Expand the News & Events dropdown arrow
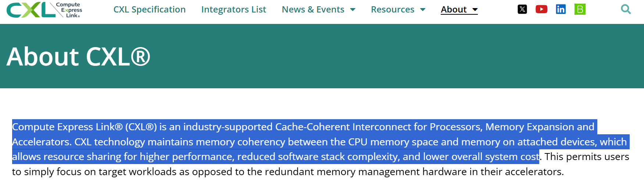This screenshot has width=644, height=181. (353, 10)
